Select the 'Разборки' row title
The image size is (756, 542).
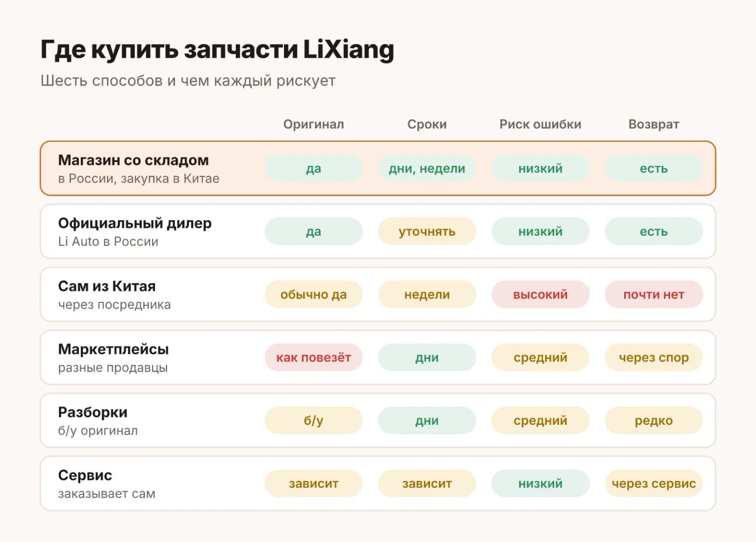[93, 412]
